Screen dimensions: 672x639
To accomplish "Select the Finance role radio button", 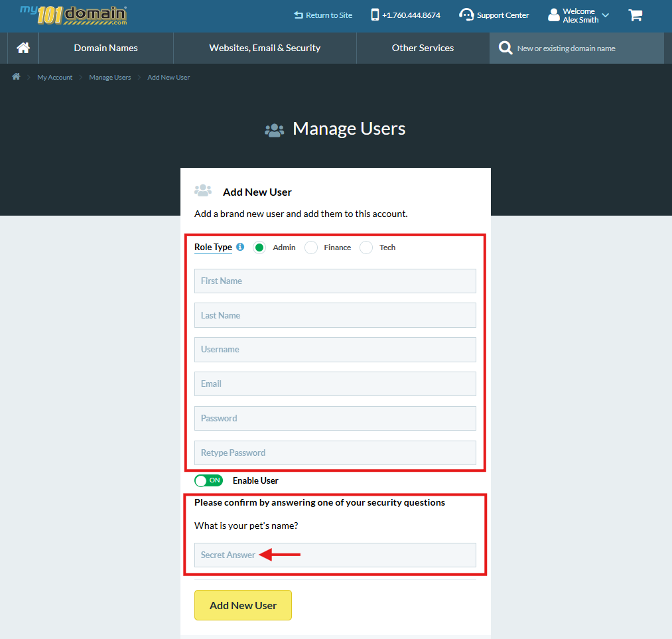I will point(311,247).
